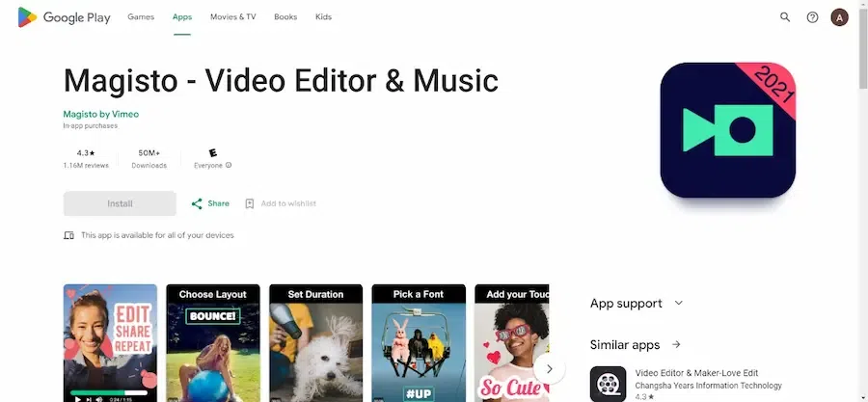
Task: Click the green share icon
Action: point(197,203)
